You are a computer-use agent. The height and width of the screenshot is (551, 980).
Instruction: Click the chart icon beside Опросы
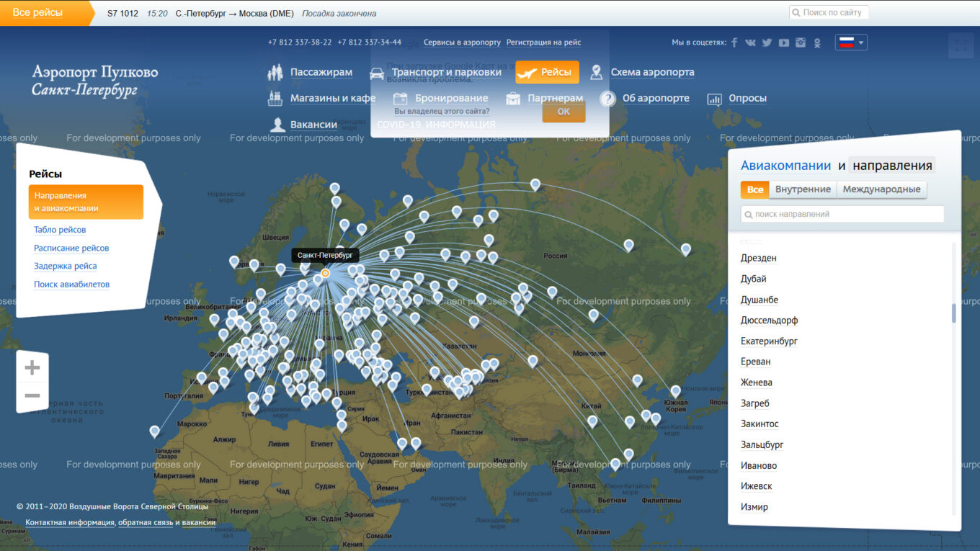[714, 99]
